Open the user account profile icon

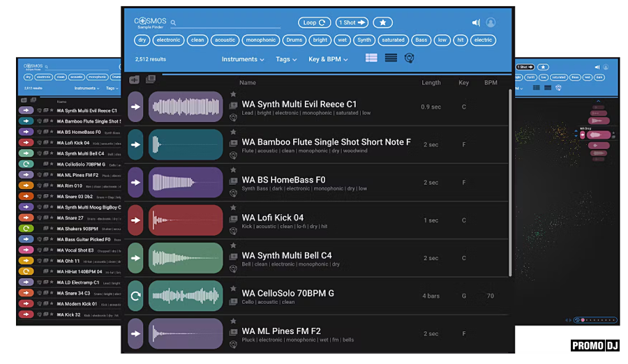(x=491, y=23)
